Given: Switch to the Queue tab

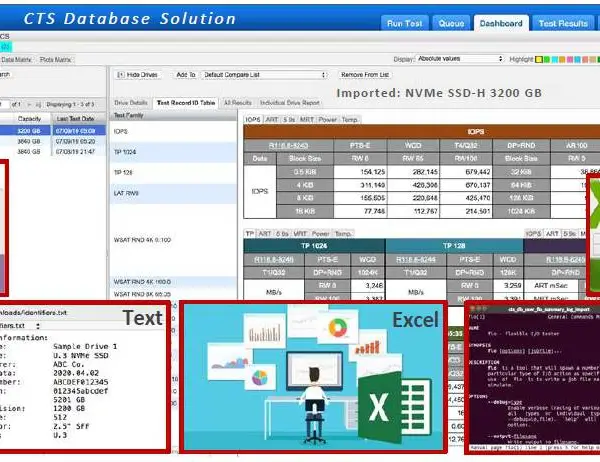Looking at the screenshot, I should pyautogui.click(x=451, y=23).
